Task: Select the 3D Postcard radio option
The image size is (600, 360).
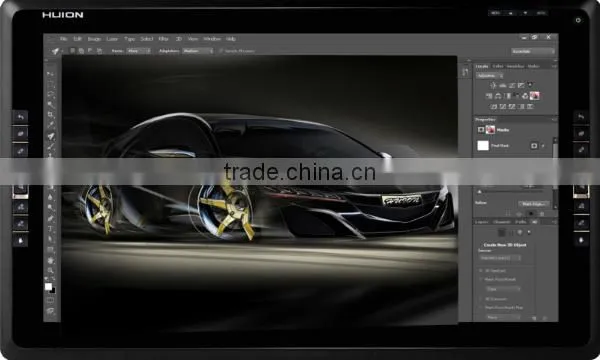Action: click(x=481, y=270)
